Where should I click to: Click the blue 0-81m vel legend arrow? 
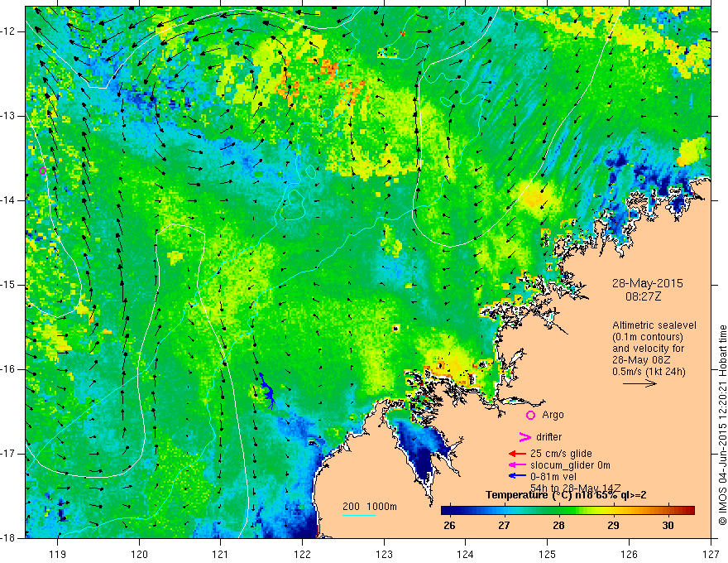pos(517,476)
